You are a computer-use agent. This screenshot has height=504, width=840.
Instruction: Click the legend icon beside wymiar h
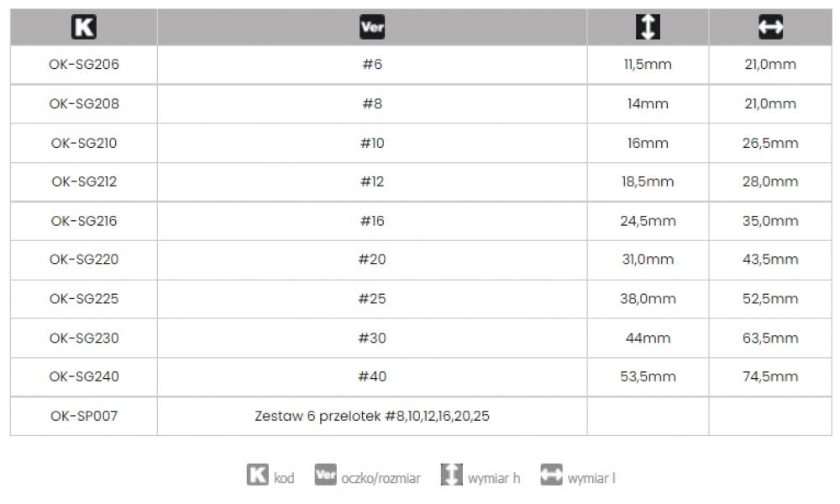tap(452, 475)
